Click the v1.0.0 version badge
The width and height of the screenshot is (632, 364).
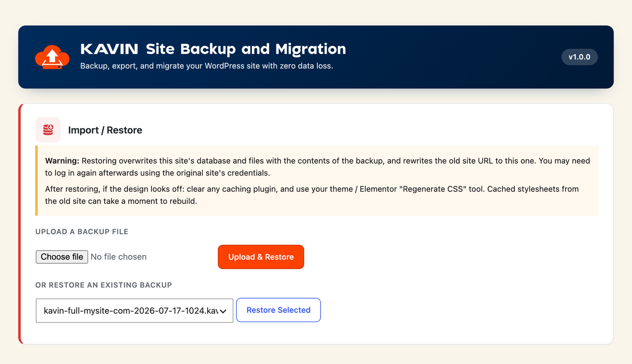coord(580,57)
